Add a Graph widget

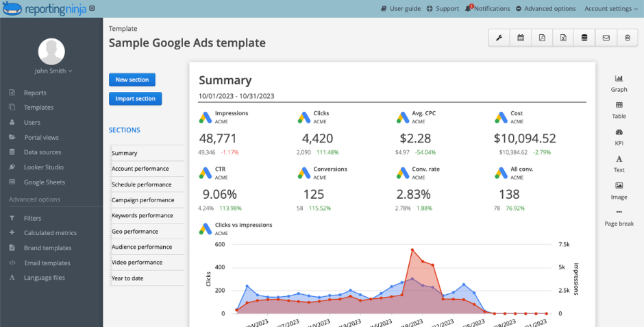pyautogui.click(x=619, y=84)
